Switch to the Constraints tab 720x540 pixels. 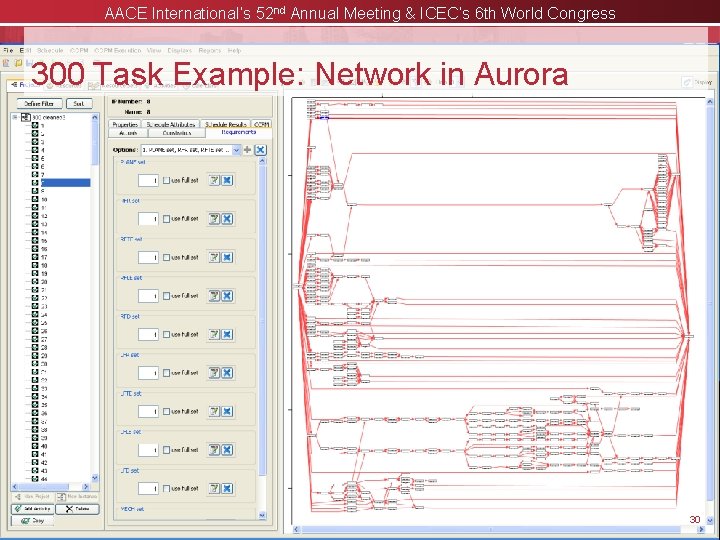[x=177, y=133]
